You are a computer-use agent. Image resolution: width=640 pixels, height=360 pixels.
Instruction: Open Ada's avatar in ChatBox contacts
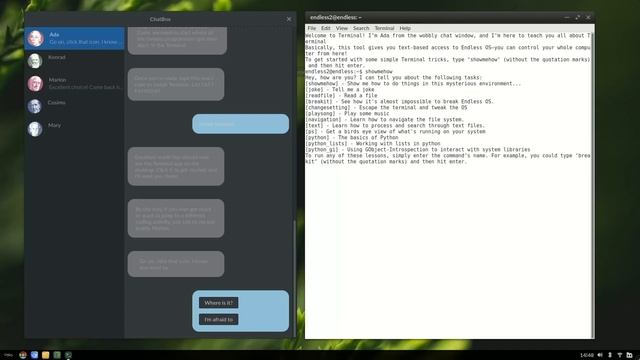[35, 38]
